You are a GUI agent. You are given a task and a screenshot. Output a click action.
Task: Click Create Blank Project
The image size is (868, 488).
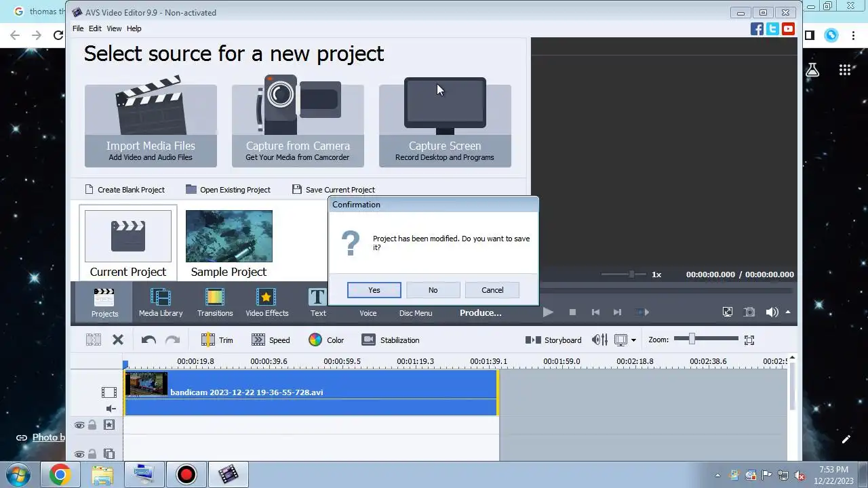(x=125, y=190)
